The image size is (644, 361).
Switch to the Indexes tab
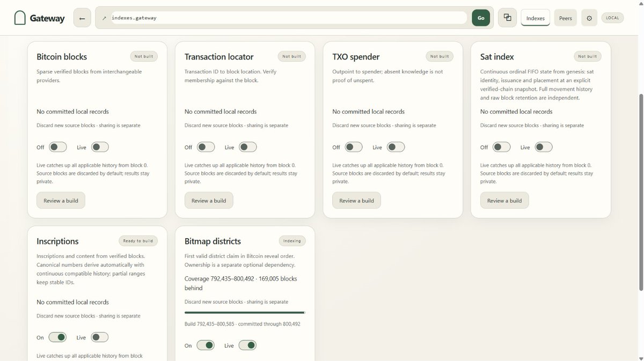pos(535,18)
